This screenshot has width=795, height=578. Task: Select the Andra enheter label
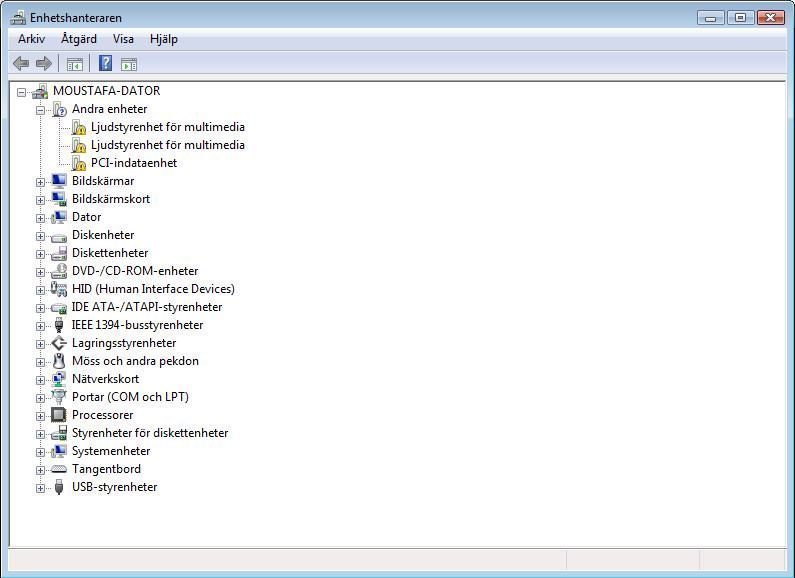[x=110, y=109]
